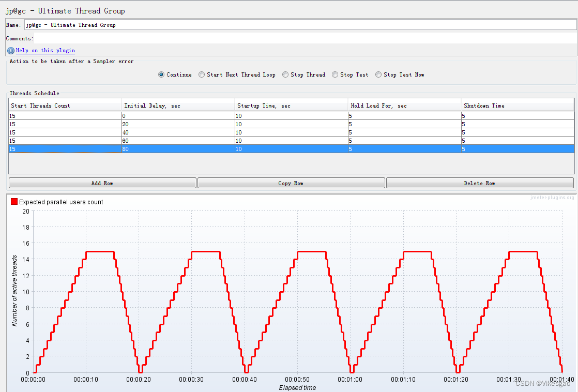Select the Initial Delay cell with value 40
578x392 pixels.
(x=178, y=132)
